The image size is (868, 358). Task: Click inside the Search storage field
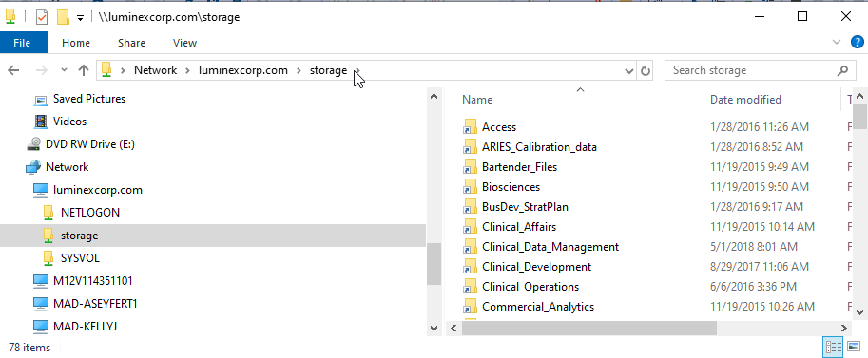tap(749, 70)
